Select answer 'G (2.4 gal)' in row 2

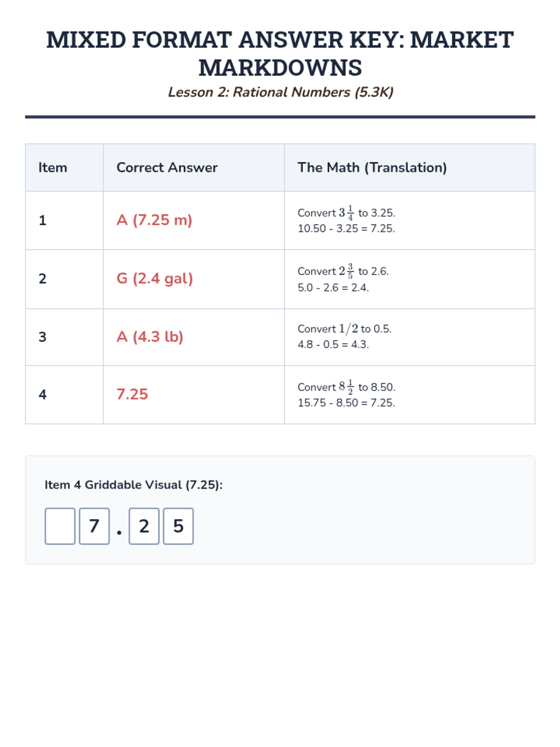point(154,279)
